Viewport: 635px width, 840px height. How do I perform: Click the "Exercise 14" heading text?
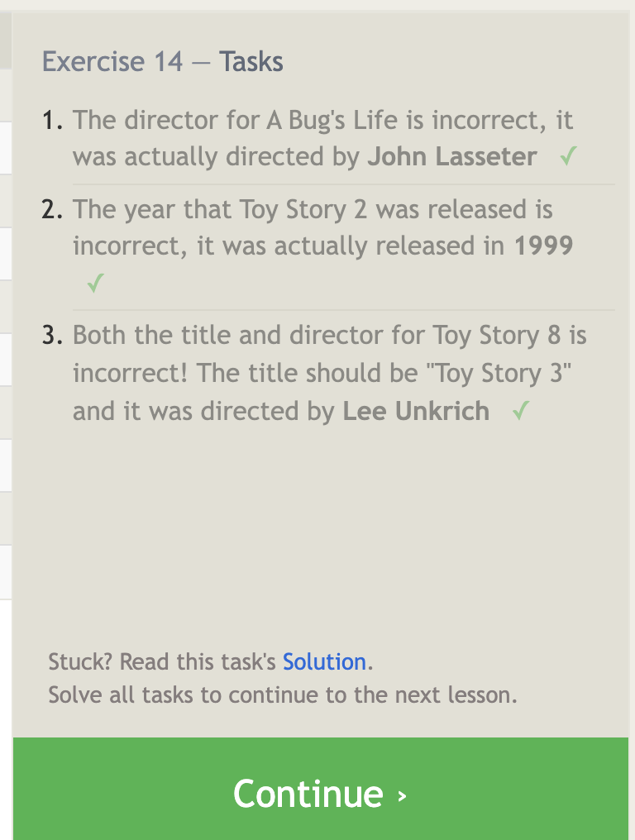pyautogui.click(x=112, y=62)
